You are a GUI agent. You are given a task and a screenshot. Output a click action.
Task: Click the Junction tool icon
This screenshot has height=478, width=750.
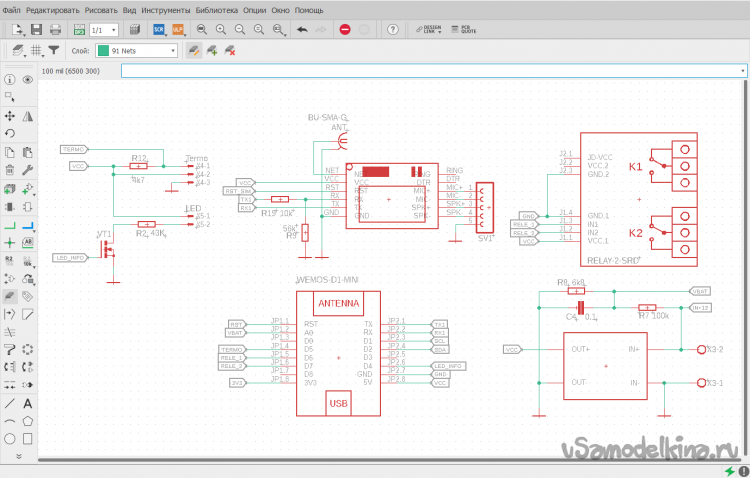[9, 242]
